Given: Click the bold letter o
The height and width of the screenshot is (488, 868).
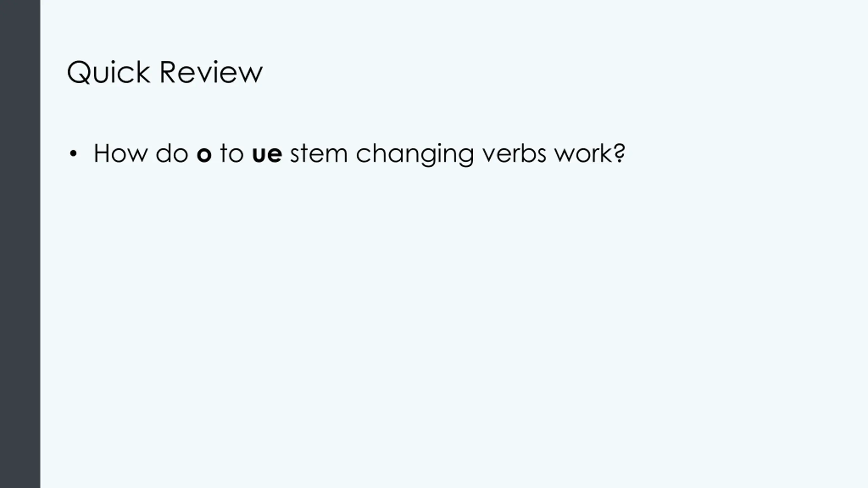Looking at the screenshot, I should point(204,155).
